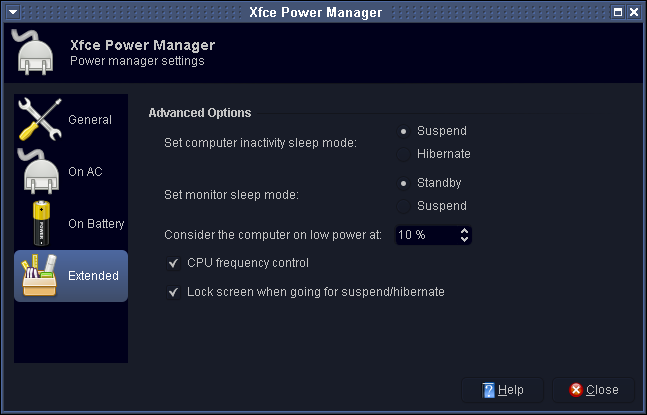Open the window menu arrow in titlebar
The image size is (647, 415).
tap(13, 12)
